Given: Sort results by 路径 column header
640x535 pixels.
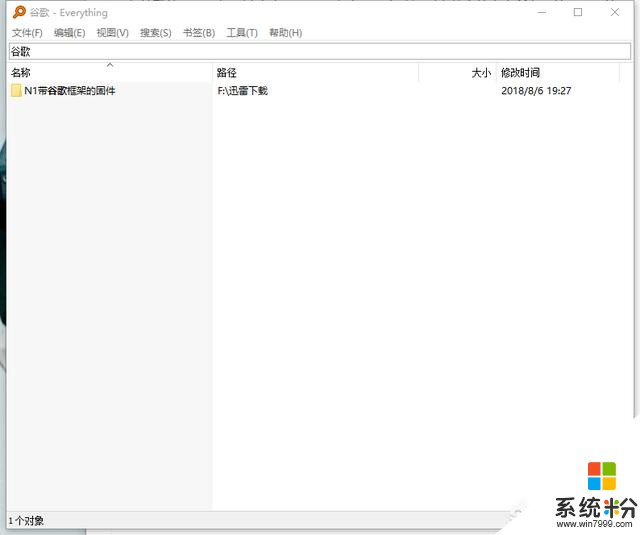Looking at the screenshot, I should tap(316, 73).
